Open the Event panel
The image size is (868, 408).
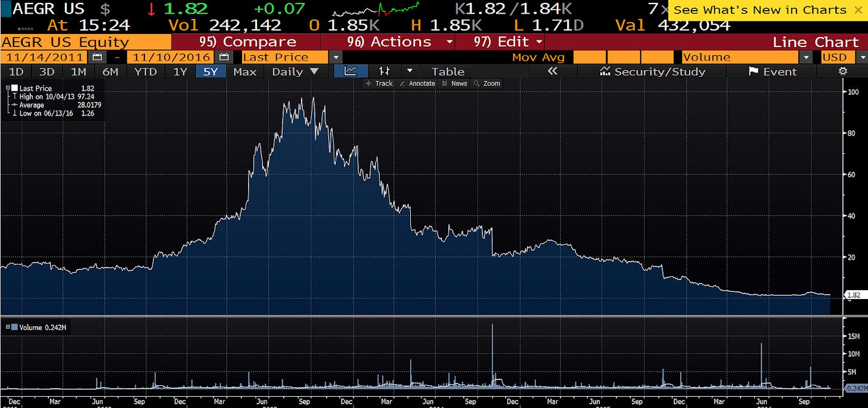pyautogui.click(x=773, y=71)
